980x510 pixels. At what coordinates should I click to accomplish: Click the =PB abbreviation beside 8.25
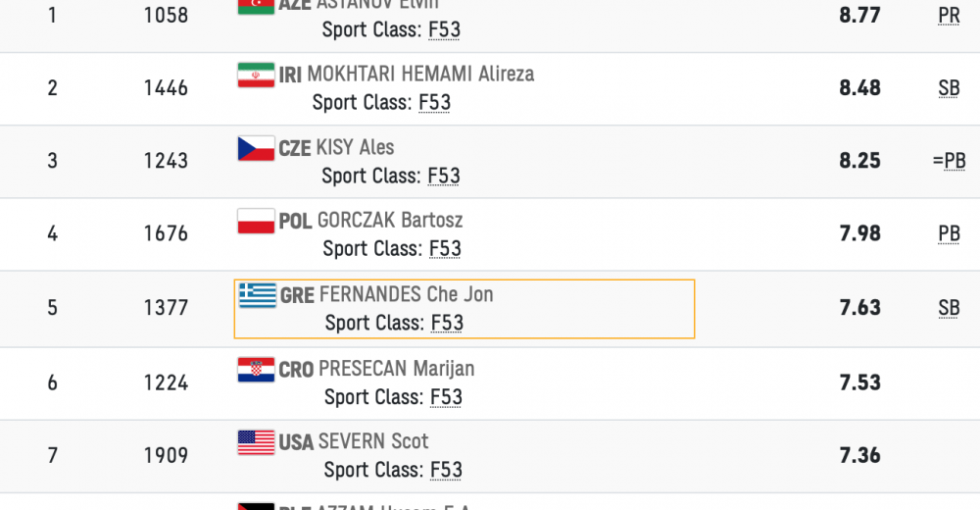pyautogui.click(x=949, y=161)
